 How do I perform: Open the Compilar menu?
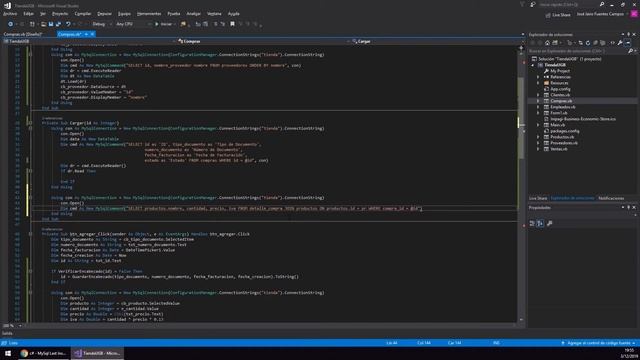[x=82, y=13]
